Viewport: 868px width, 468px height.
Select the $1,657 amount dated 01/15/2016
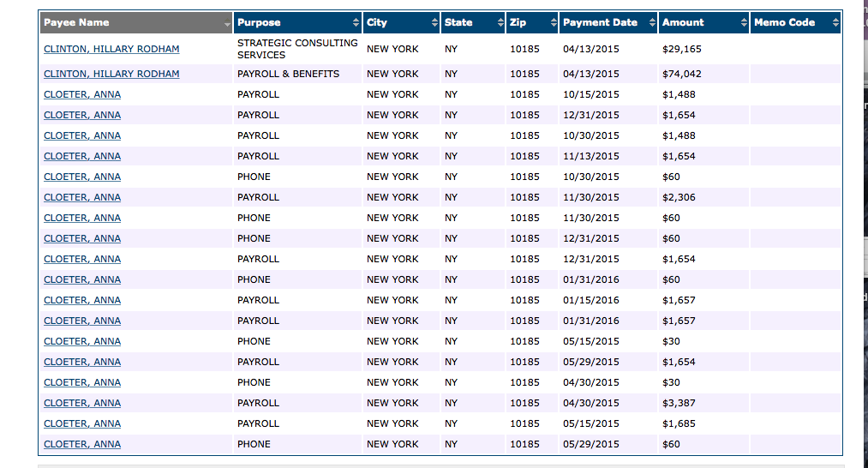(x=679, y=300)
